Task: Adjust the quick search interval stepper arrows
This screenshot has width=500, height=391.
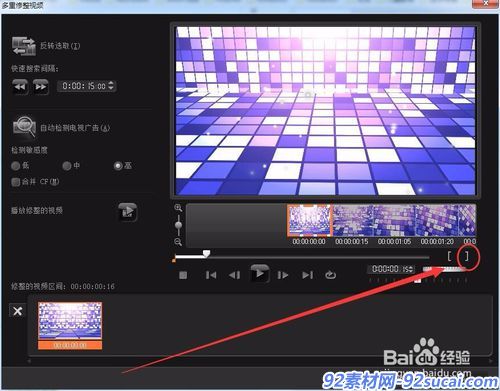Action: [x=111, y=86]
